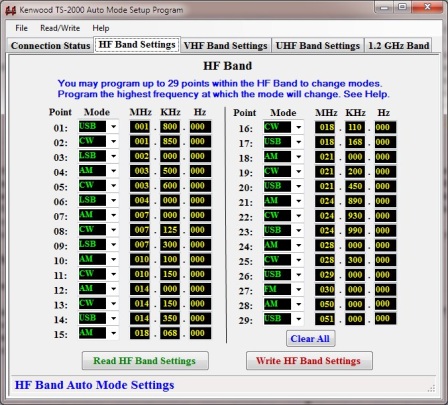Viewport: 448px width, 405px height.
Task: Click KHz field 890 of point 21
Action: (355, 201)
